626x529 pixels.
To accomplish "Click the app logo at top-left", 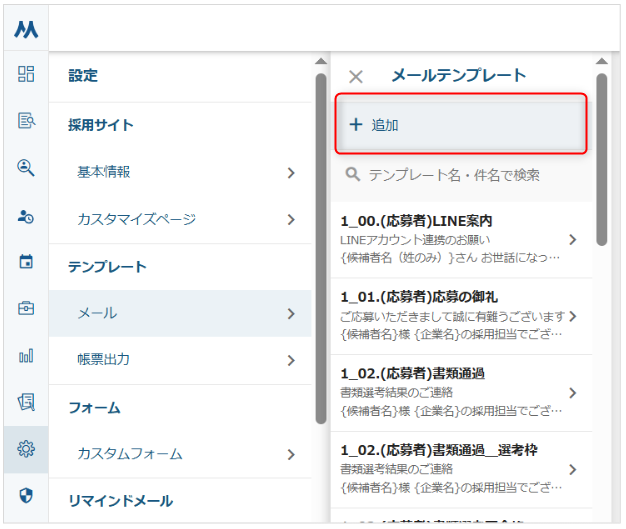I will click(x=26, y=29).
